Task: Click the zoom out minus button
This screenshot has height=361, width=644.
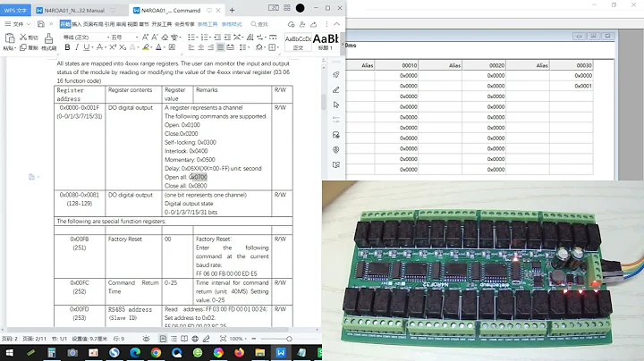Action: (x=254, y=339)
